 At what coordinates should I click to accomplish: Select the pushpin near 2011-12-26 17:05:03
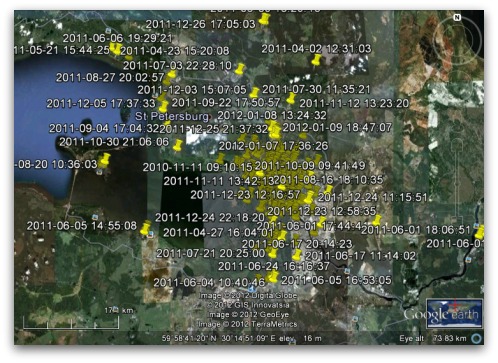(265, 19)
